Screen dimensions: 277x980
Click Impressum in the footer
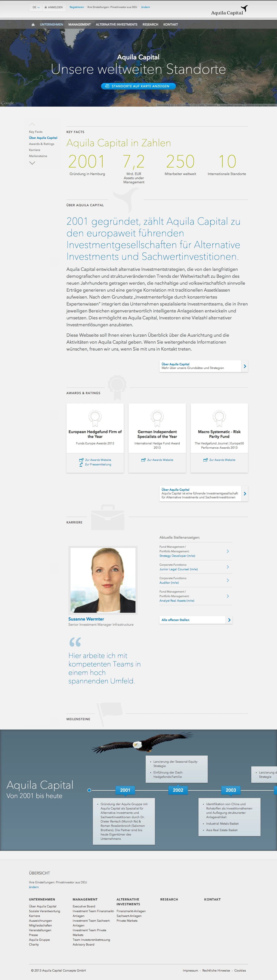(x=190, y=970)
